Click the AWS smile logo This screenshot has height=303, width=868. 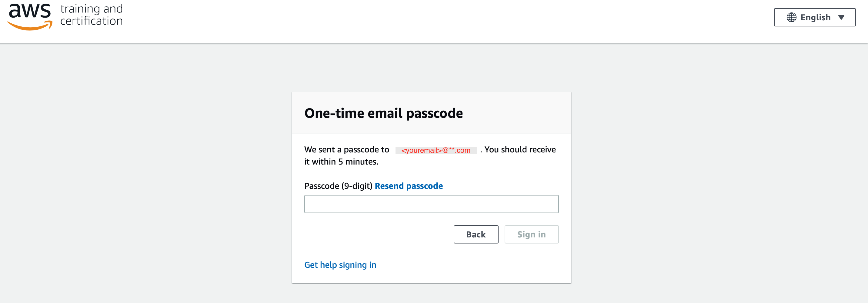30,17
